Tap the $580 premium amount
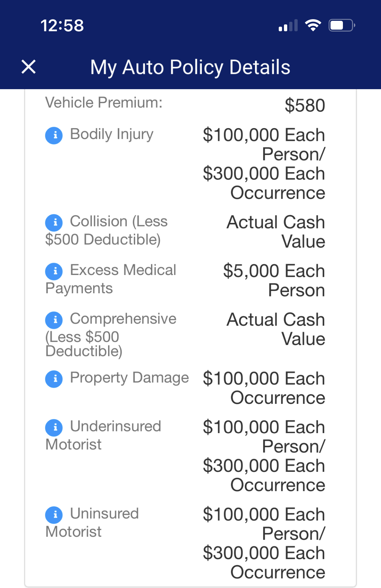Screen dimensions: 381x588 pyautogui.click(x=305, y=105)
